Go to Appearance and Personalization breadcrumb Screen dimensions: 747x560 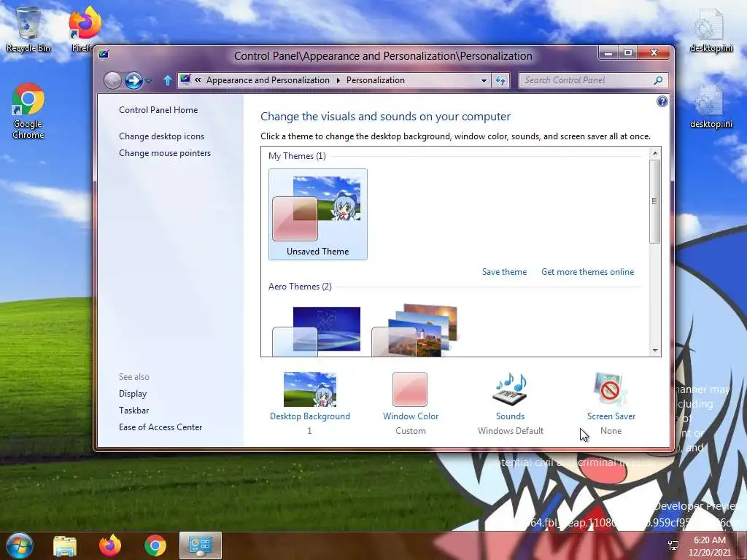268,80
